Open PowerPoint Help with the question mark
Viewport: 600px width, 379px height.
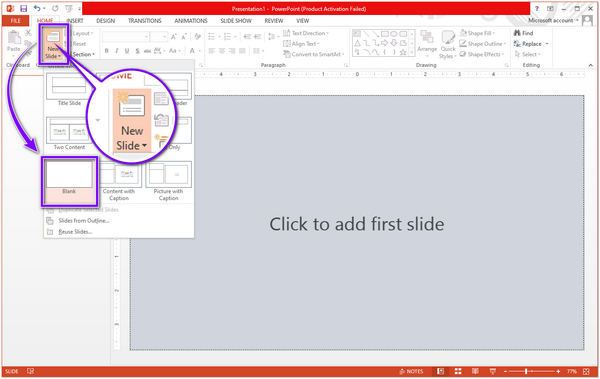pos(537,8)
